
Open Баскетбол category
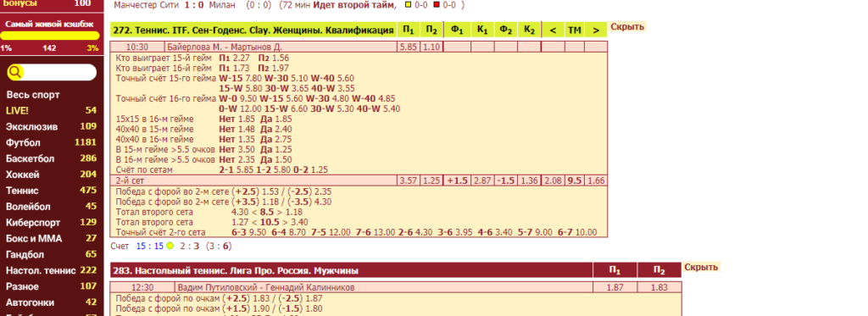(30, 158)
